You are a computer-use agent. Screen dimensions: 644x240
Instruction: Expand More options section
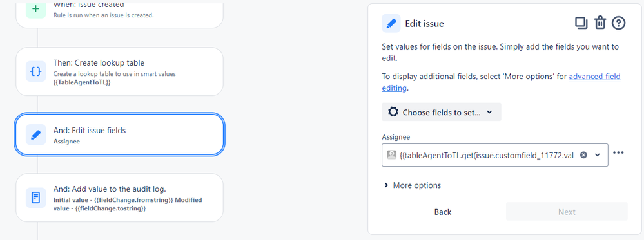click(413, 185)
